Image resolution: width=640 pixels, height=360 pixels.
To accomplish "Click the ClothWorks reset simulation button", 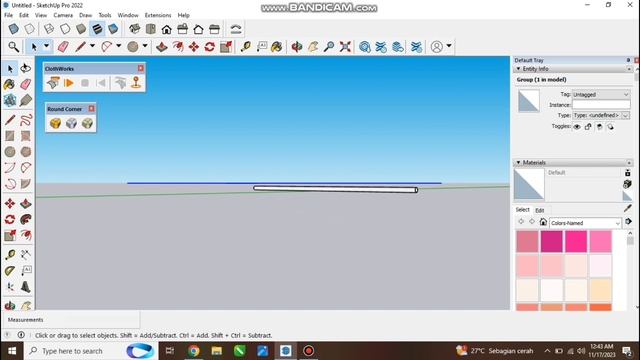I will tap(101, 83).
